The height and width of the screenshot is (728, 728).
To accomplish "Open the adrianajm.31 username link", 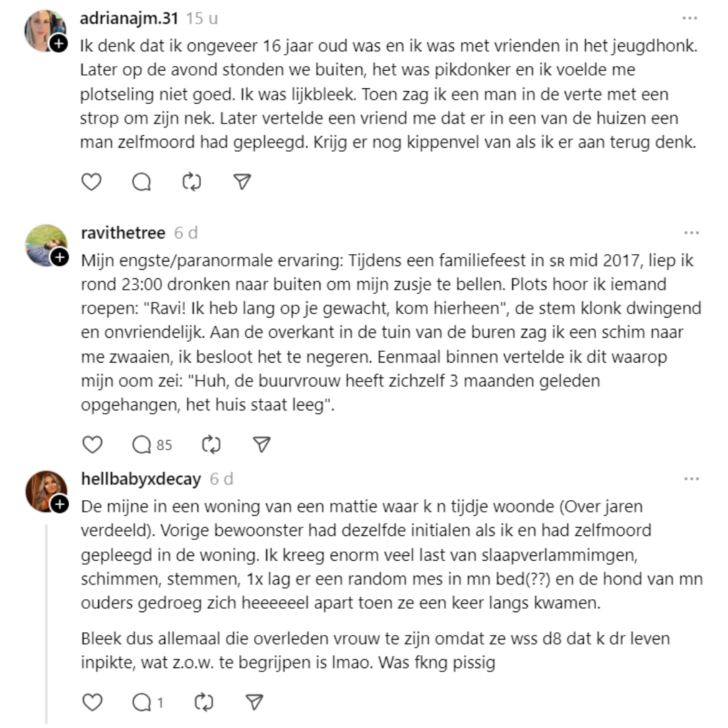I will pos(129,18).
